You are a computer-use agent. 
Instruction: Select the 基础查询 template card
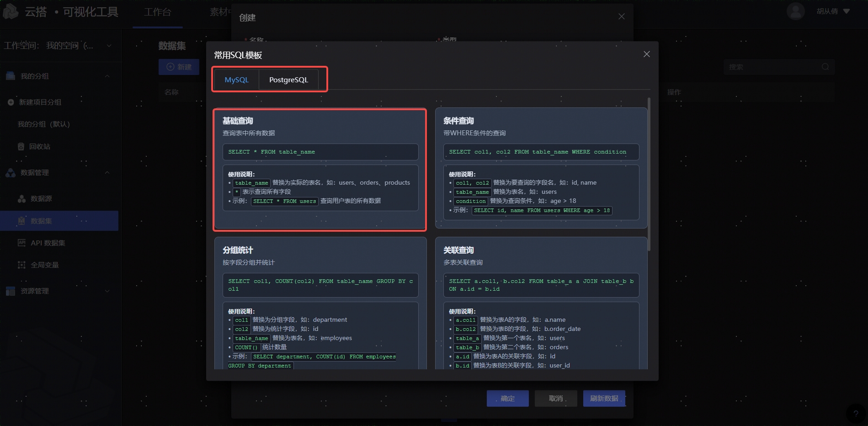pos(320,170)
